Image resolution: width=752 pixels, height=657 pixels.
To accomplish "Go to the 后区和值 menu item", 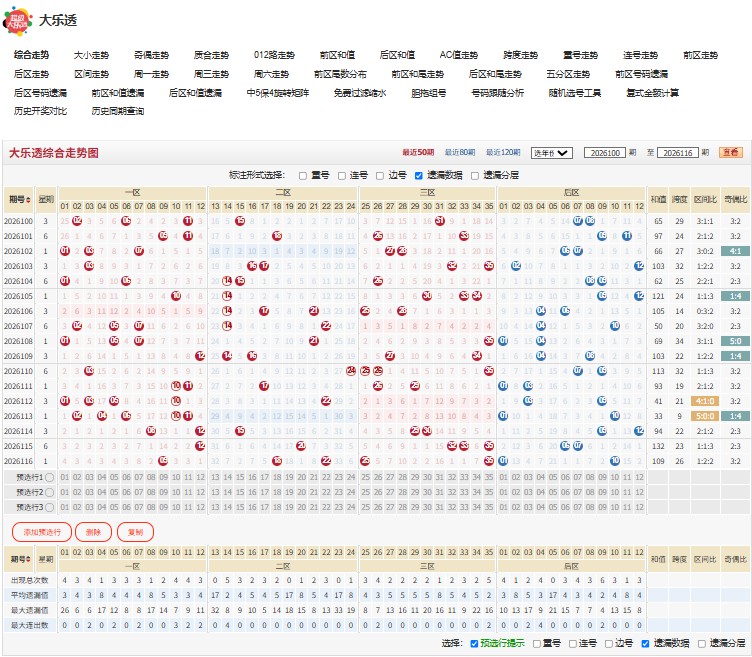I will 397,55.
